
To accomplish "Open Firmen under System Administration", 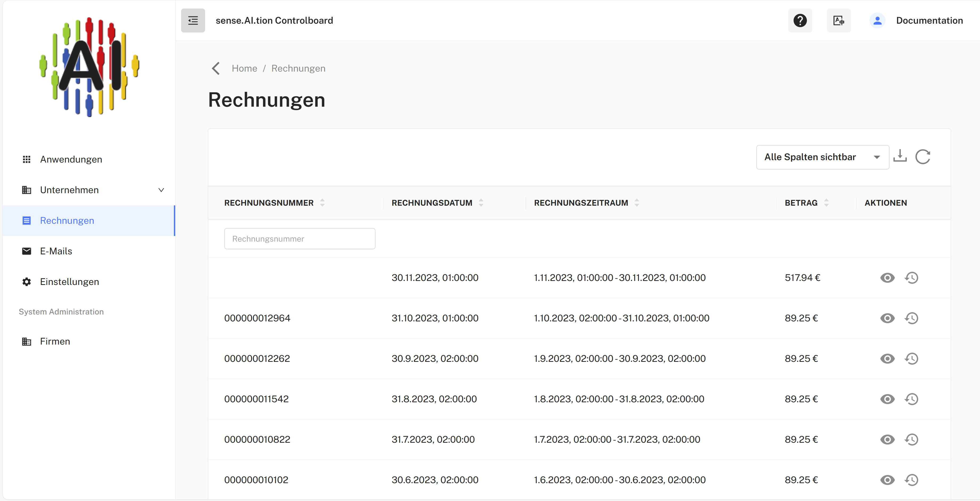I will 89,341.
